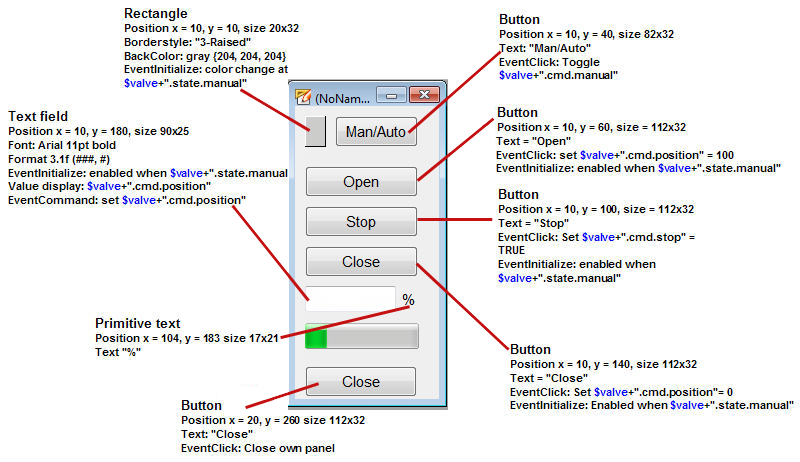Click the Close button above the percent field
The image size is (800, 462).
(x=361, y=262)
